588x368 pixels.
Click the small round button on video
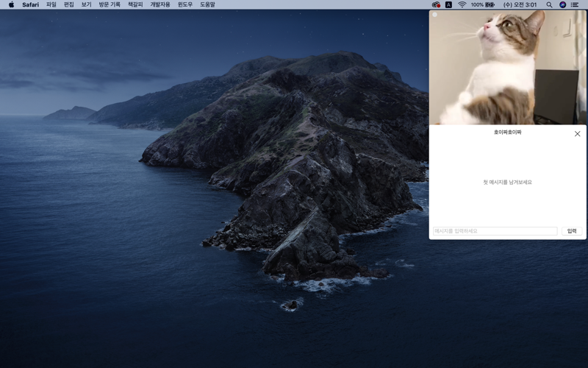(x=434, y=15)
